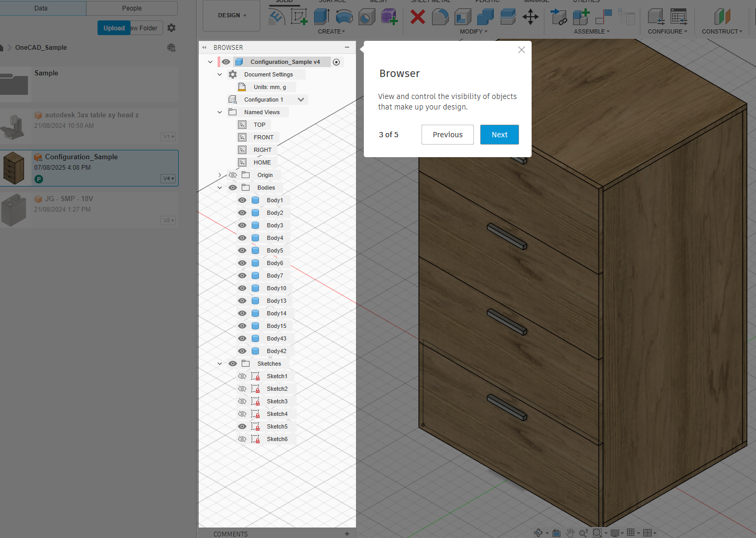Switch to the Data tab

coord(41,8)
